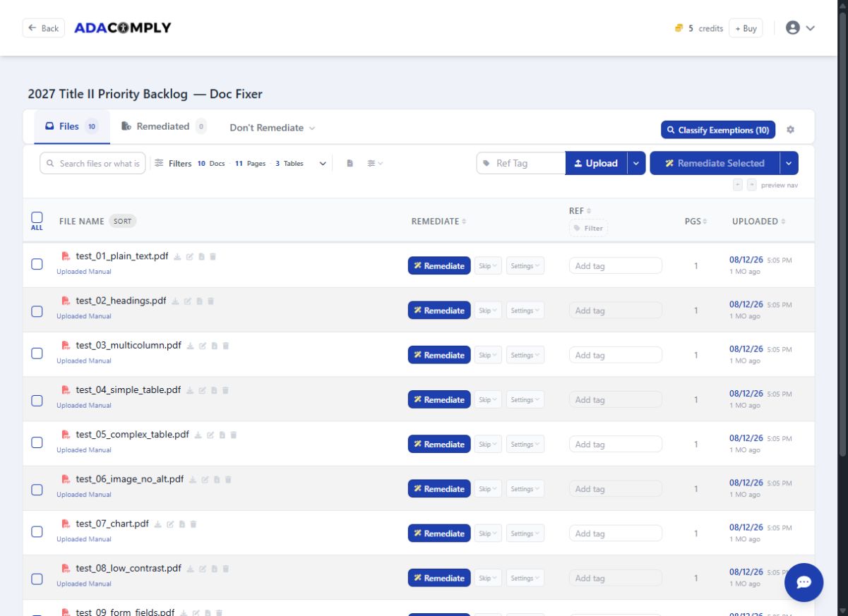Open the Upload options dropdown arrow
This screenshot has height=616, width=848.
pos(636,163)
